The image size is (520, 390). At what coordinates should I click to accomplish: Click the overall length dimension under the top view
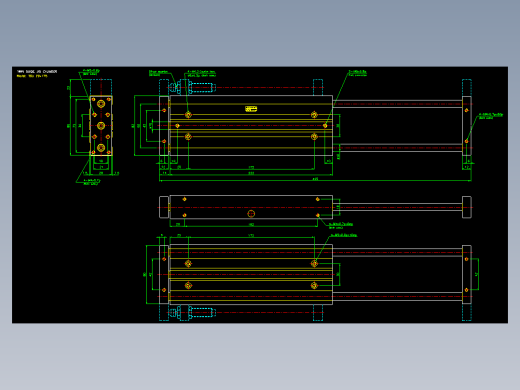[315, 179]
